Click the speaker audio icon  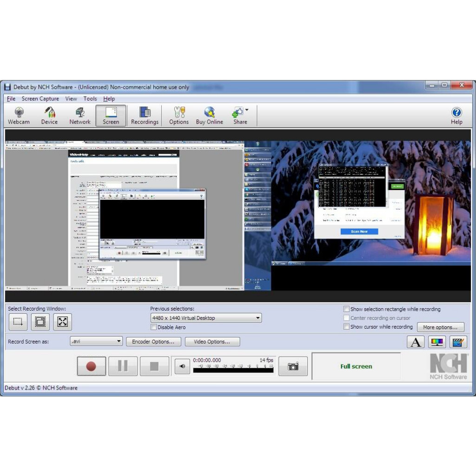click(182, 366)
